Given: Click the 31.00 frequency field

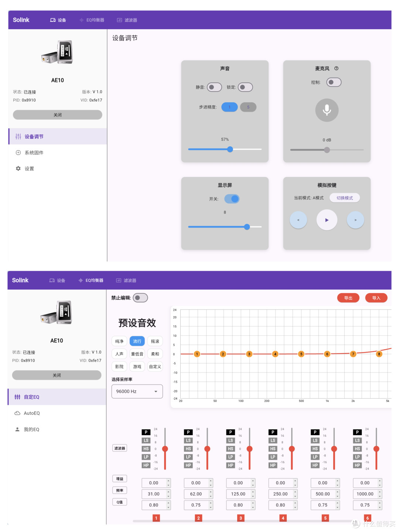Looking at the screenshot, I should (156, 494).
